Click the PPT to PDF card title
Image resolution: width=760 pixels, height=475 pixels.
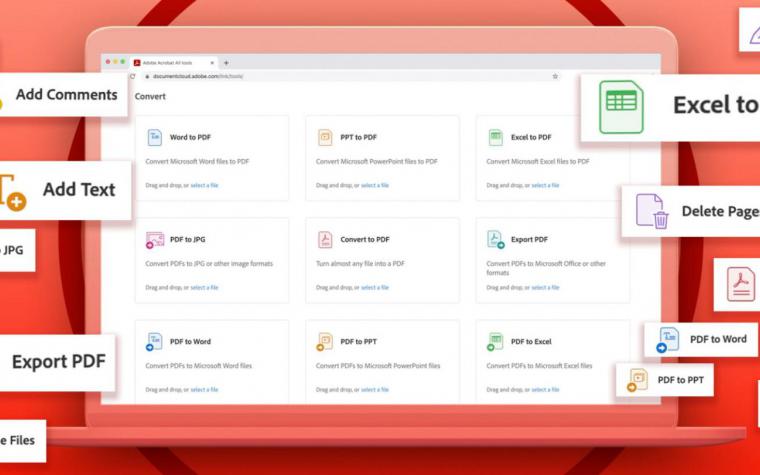(359, 137)
